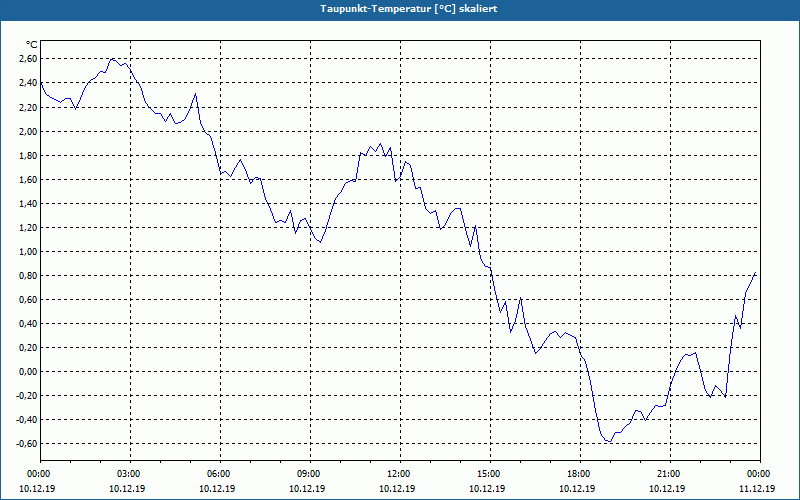Click the '1,20' y-axis label
The height and width of the screenshot is (500, 800).
29,227
